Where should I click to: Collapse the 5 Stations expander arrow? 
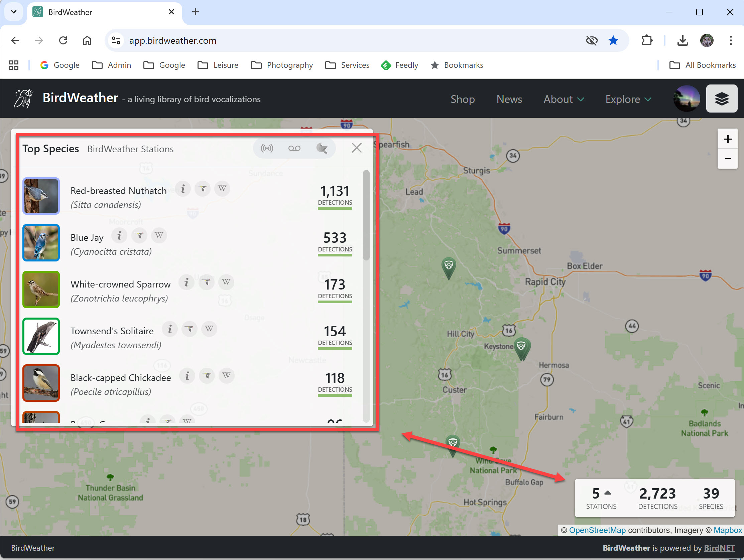tap(608, 493)
